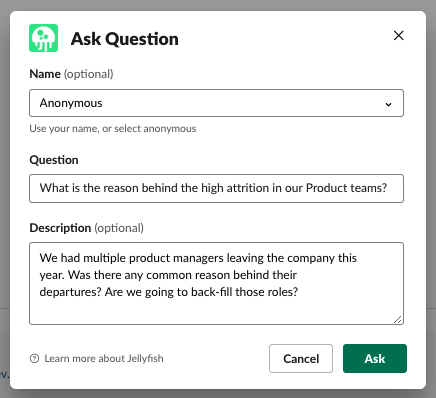Open the Anonymous name selector
Viewport: 436px width, 398px height.
[216, 103]
